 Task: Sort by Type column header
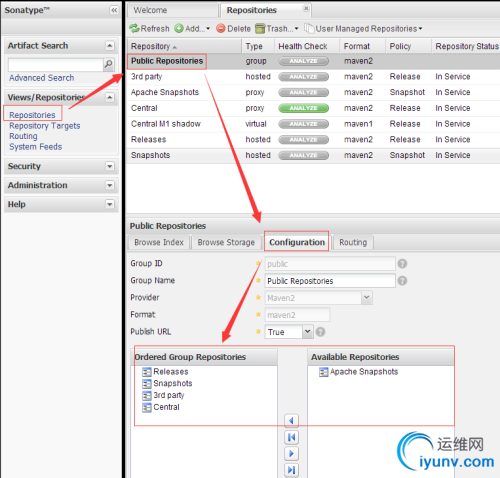point(258,46)
